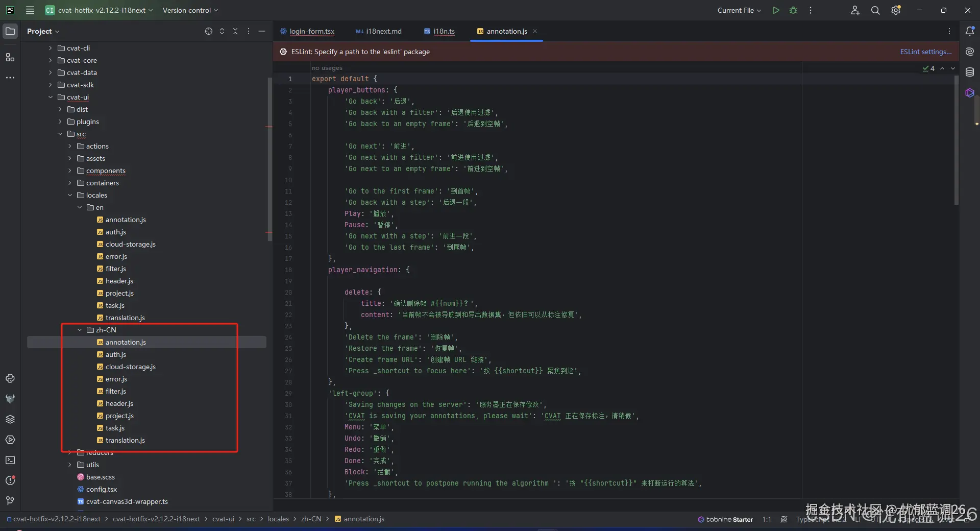The width and height of the screenshot is (980, 531).
Task: Open auth.js under zh-CN folder
Action: click(x=116, y=354)
